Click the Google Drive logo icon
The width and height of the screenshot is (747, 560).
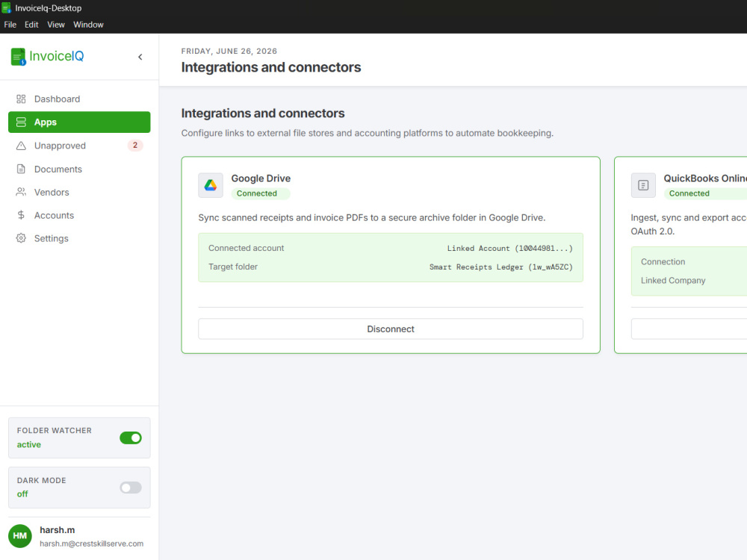(211, 185)
